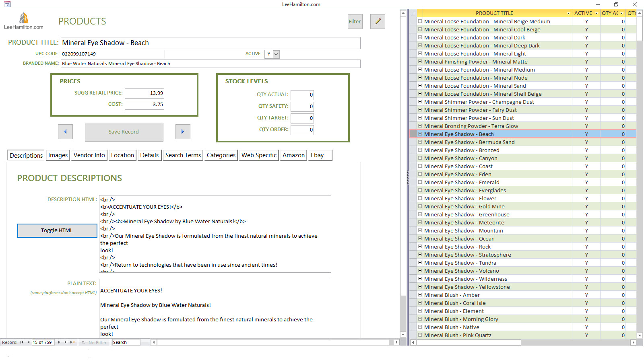Open the Web Specific tab
Image resolution: width=644 pixels, height=362 pixels.
pos(259,155)
